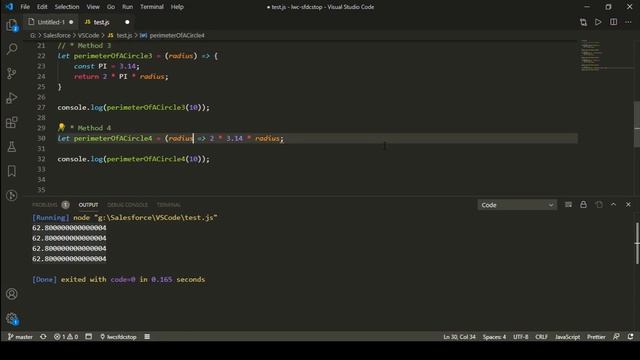The height and width of the screenshot is (360, 640).
Task: Open the Explorer view in activity bar
Action: (12, 25)
